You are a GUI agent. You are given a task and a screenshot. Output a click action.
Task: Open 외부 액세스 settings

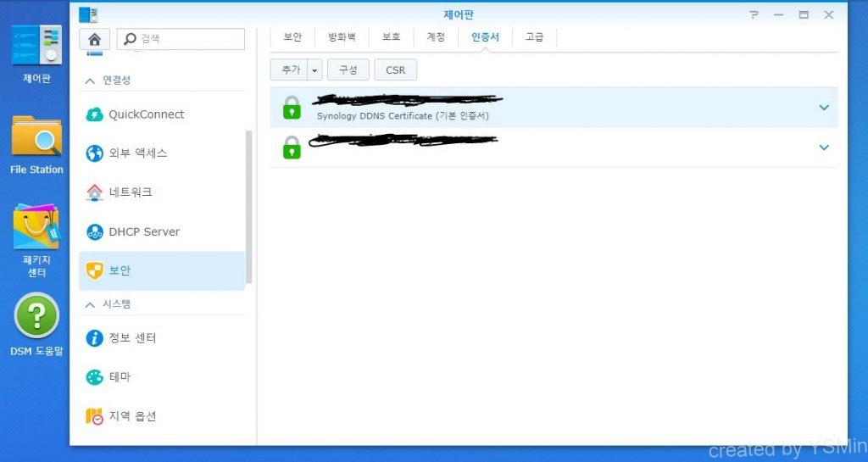click(137, 153)
